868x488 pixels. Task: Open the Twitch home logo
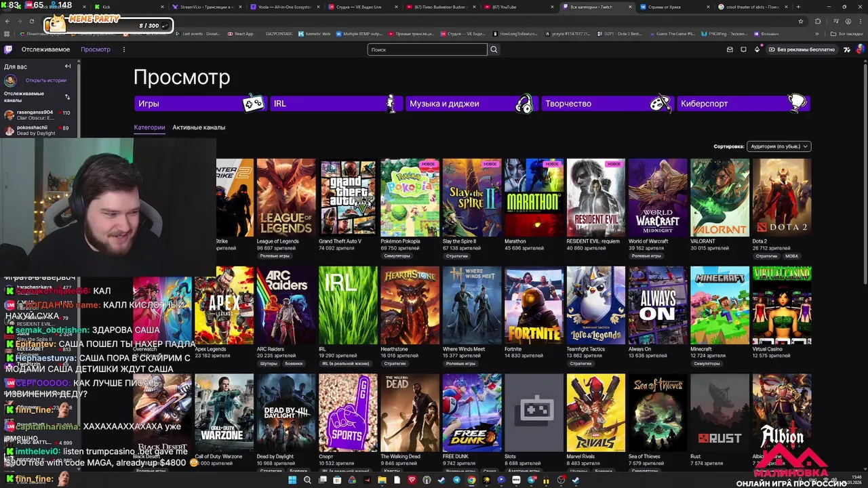click(x=8, y=49)
